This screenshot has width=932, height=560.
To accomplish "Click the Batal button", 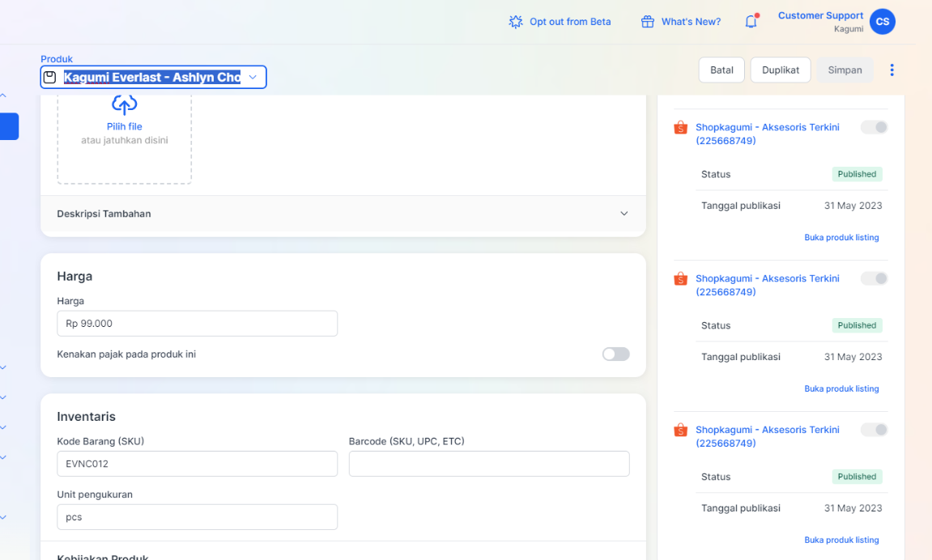I will 721,70.
